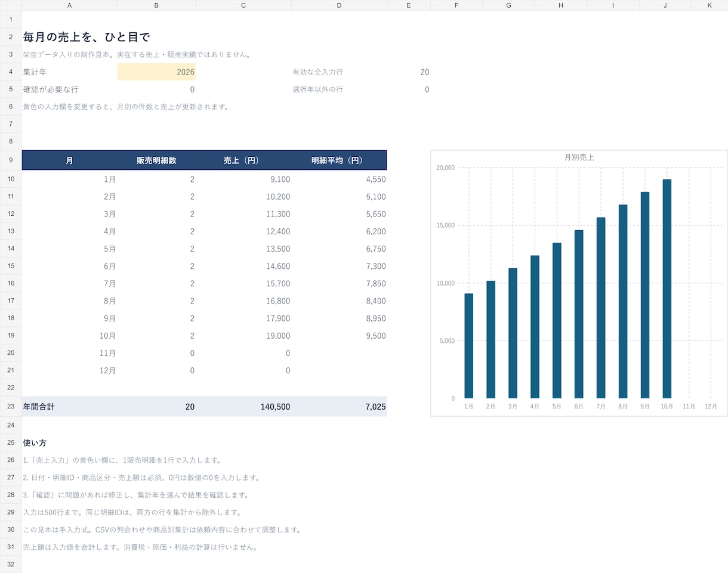Select the 明細平均 cell 7,850
The width and height of the screenshot is (728, 573).
(x=339, y=283)
